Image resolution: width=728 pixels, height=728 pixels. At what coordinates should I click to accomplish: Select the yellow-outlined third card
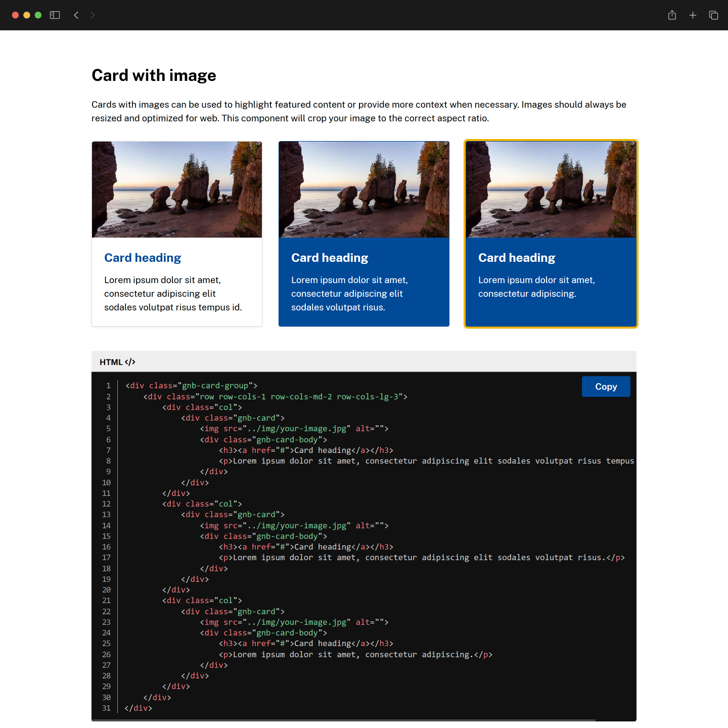coord(551,233)
